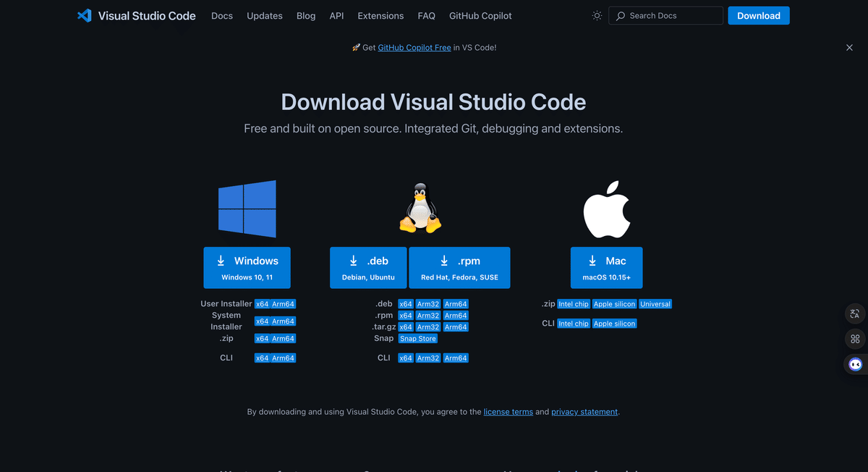Download the Windows 10, 11 installer
This screenshot has width=868, height=472.
click(x=247, y=268)
